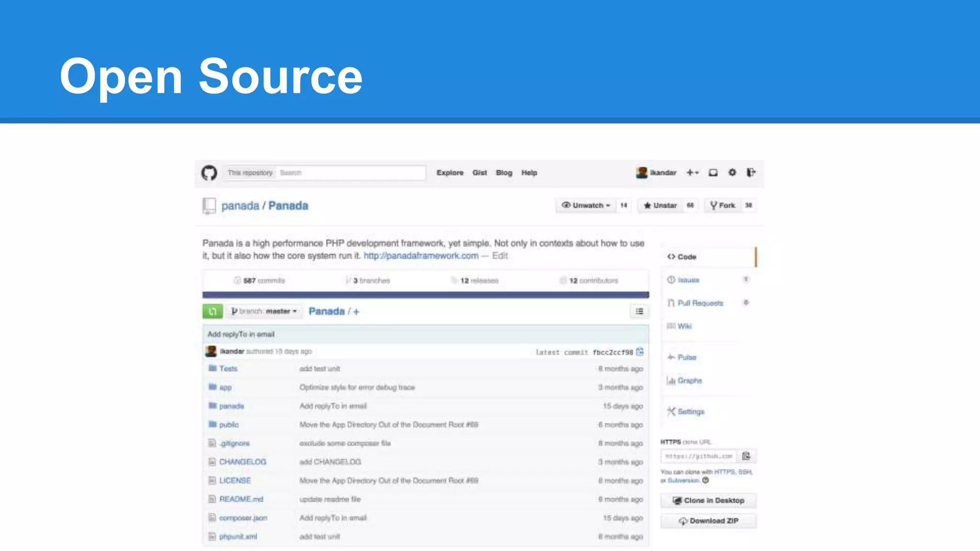Open the watchers count 14
Screen dimensions: 980x551
624,205
